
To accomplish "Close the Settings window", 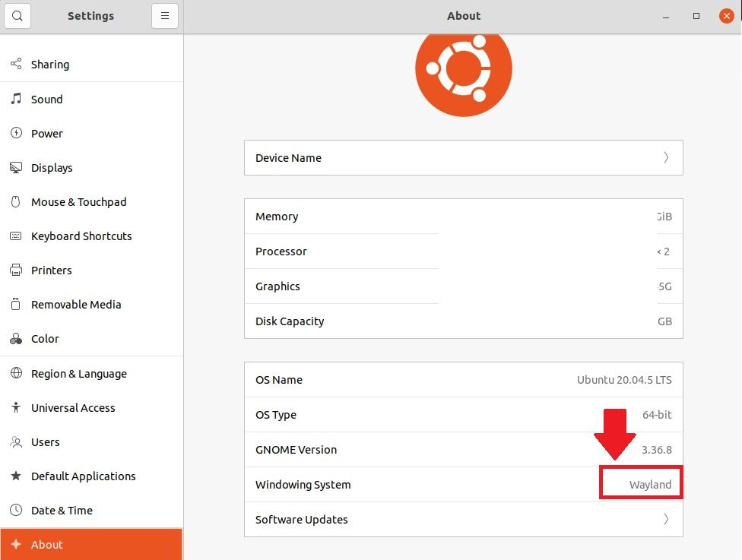I will 726,16.
